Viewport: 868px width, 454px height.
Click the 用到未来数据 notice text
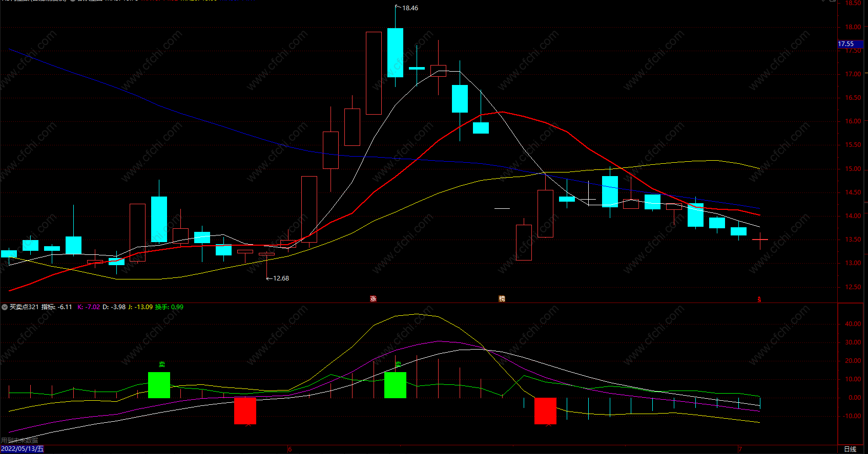(x=19, y=440)
